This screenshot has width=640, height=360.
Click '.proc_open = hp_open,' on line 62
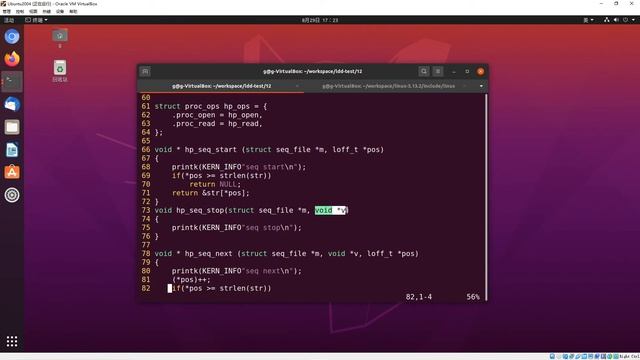point(217,115)
